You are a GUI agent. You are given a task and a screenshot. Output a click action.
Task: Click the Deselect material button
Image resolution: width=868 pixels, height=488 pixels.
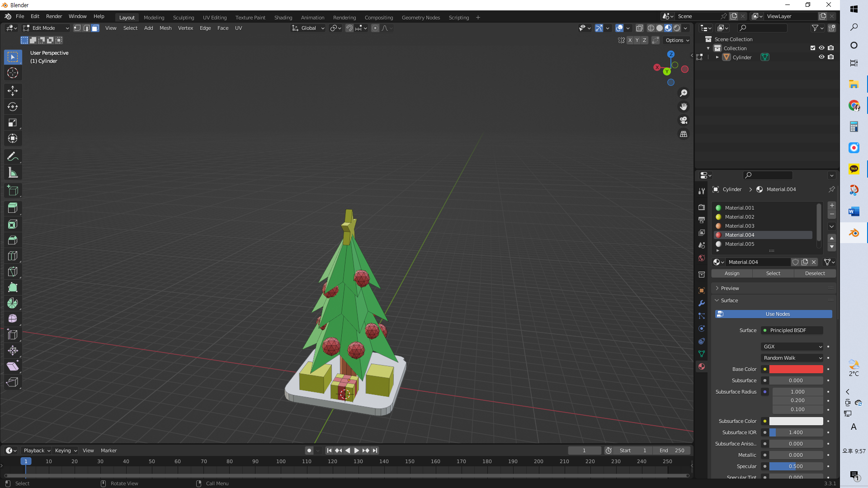(815, 273)
